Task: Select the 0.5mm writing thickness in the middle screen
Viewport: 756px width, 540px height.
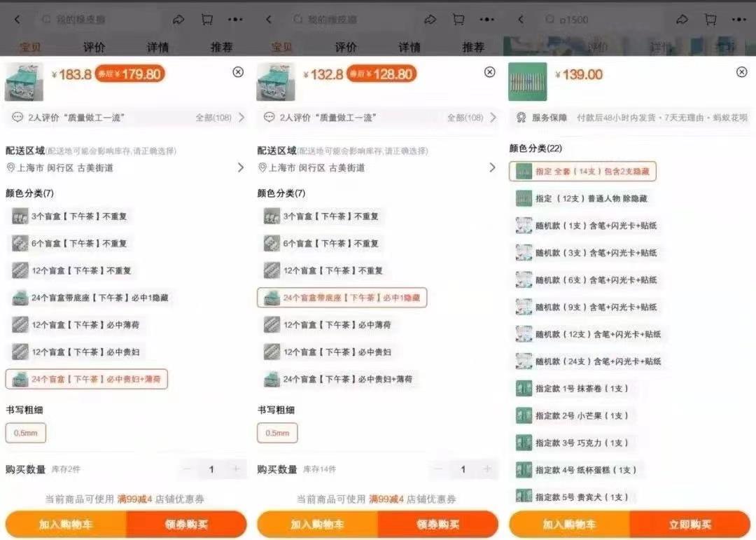Action: click(277, 433)
